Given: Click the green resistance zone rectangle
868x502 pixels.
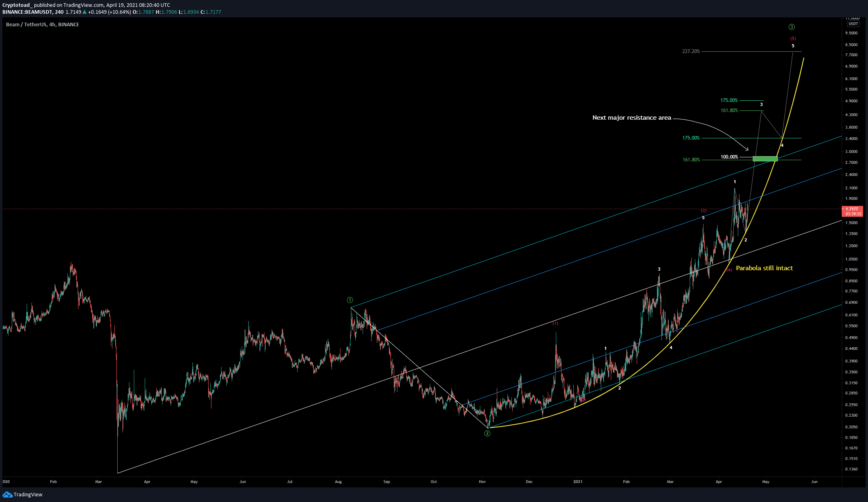Looking at the screenshot, I should (x=765, y=159).
